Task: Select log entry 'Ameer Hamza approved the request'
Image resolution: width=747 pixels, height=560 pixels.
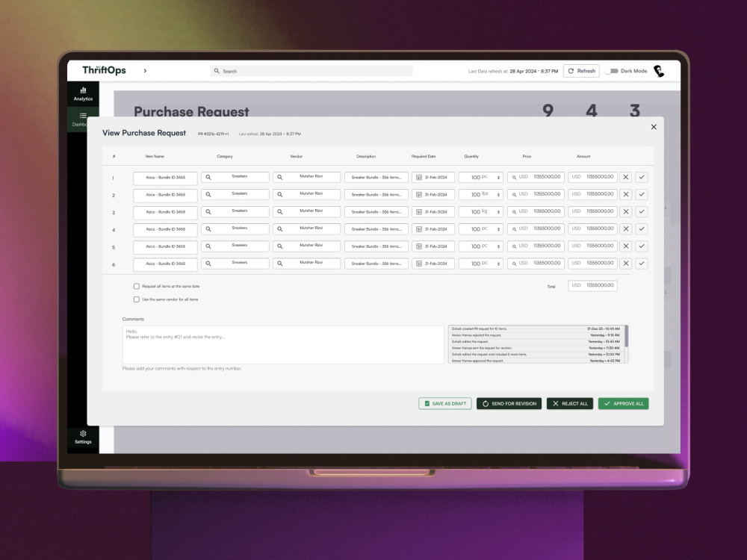Action: coord(536,361)
